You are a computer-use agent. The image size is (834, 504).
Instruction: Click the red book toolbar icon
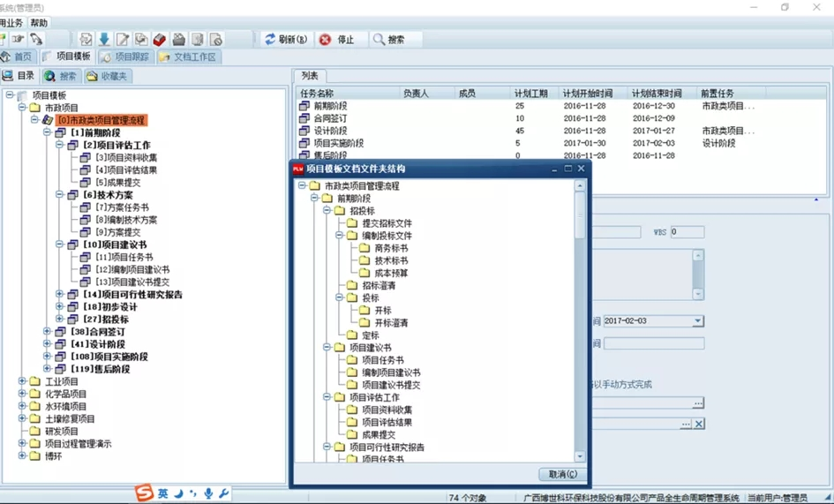pyautogui.click(x=160, y=40)
